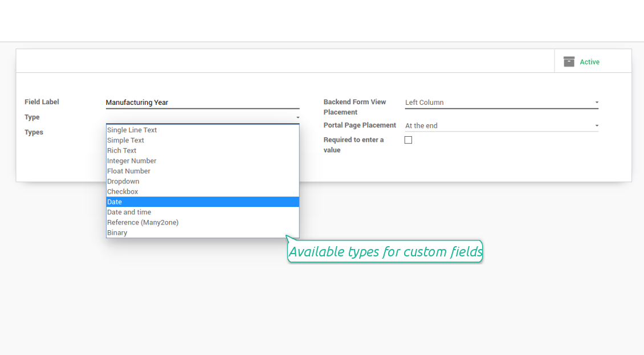Select the highlighted Date option
This screenshot has height=355, width=644.
click(202, 202)
